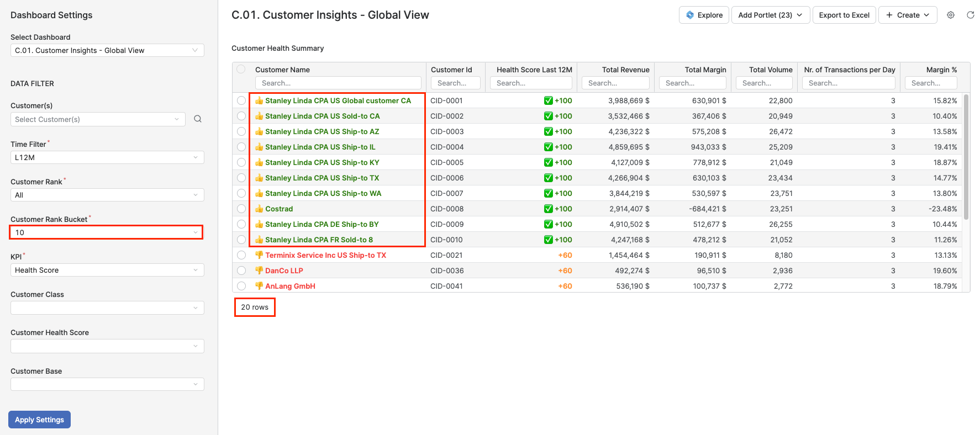Image resolution: width=980 pixels, height=435 pixels.
Task: Open the Select Dashboard dropdown
Action: pyautogui.click(x=107, y=50)
